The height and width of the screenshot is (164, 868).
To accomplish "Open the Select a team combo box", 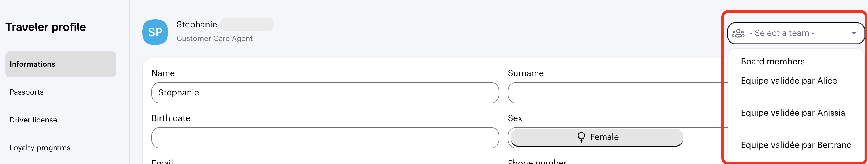I will [x=795, y=33].
